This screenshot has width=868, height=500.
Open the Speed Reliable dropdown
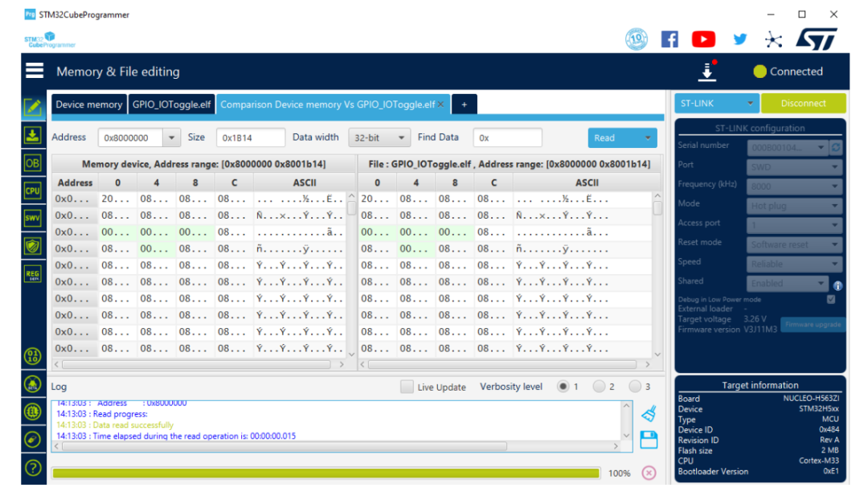(x=794, y=264)
